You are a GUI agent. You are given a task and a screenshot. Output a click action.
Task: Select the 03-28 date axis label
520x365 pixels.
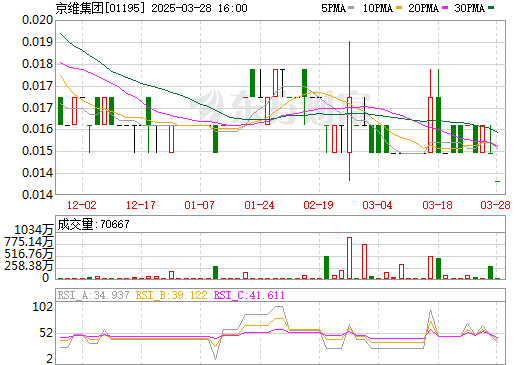495,205
